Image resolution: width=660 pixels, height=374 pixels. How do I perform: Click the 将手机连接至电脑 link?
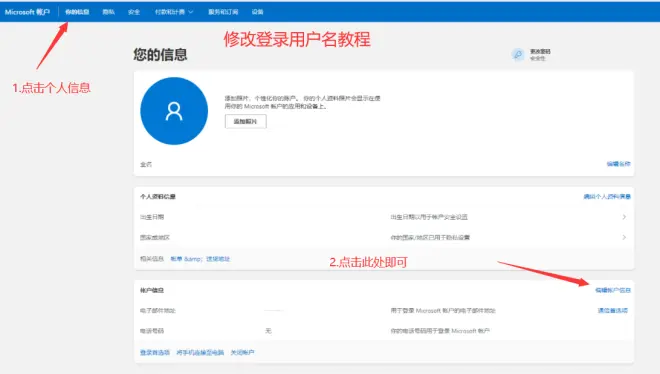(200, 353)
